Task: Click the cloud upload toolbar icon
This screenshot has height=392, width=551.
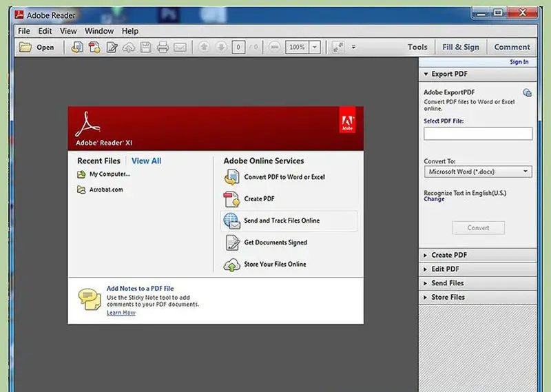Action: tap(129, 47)
